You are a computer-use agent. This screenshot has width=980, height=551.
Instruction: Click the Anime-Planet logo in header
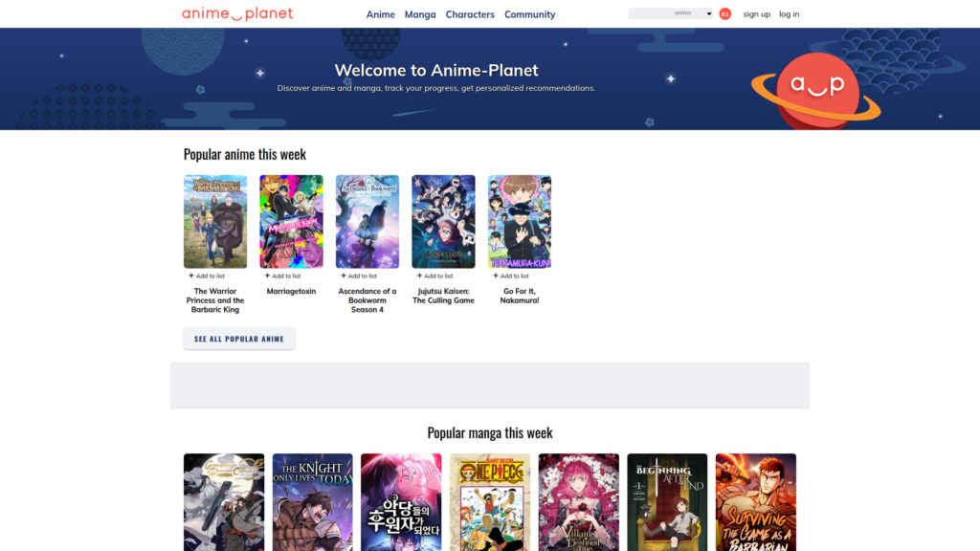(x=237, y=14)
